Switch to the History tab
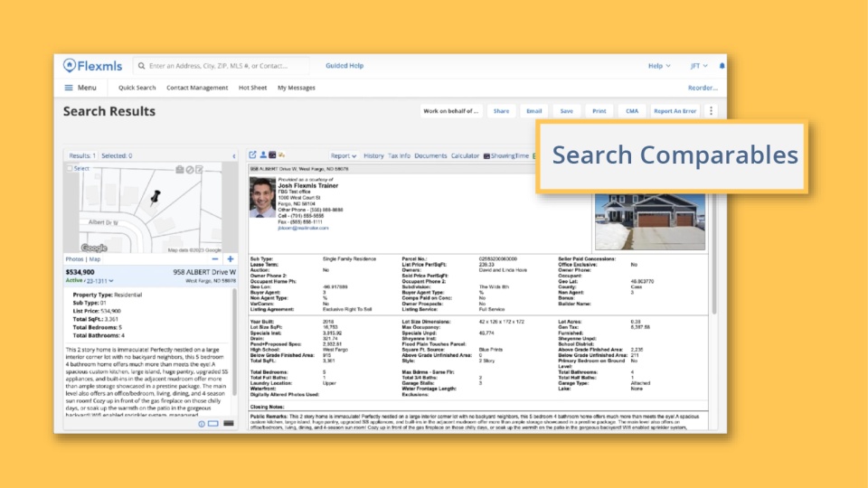The width and height of the screenshot is (868, 488). tap(373, 156)
